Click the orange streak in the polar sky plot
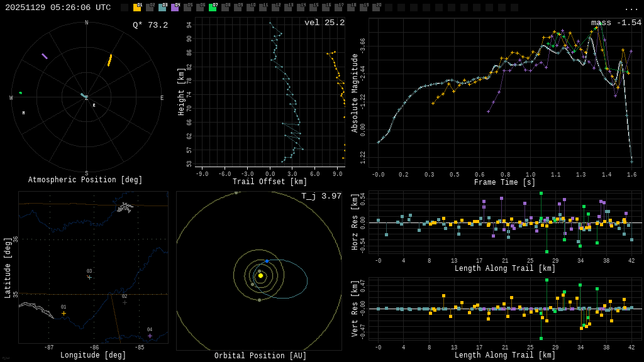The width and height of the screenshot is (644, 362). [109, 60]
